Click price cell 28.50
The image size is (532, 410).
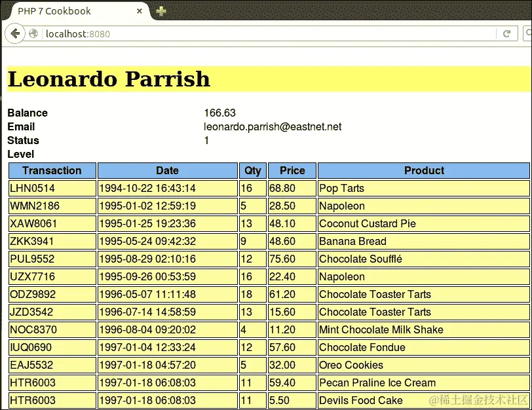click(292, 206)
